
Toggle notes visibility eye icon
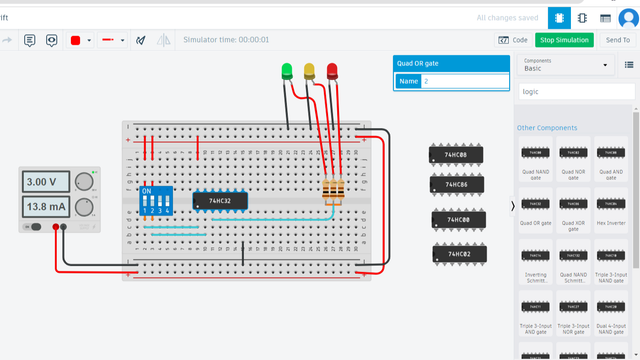[51, 40]
